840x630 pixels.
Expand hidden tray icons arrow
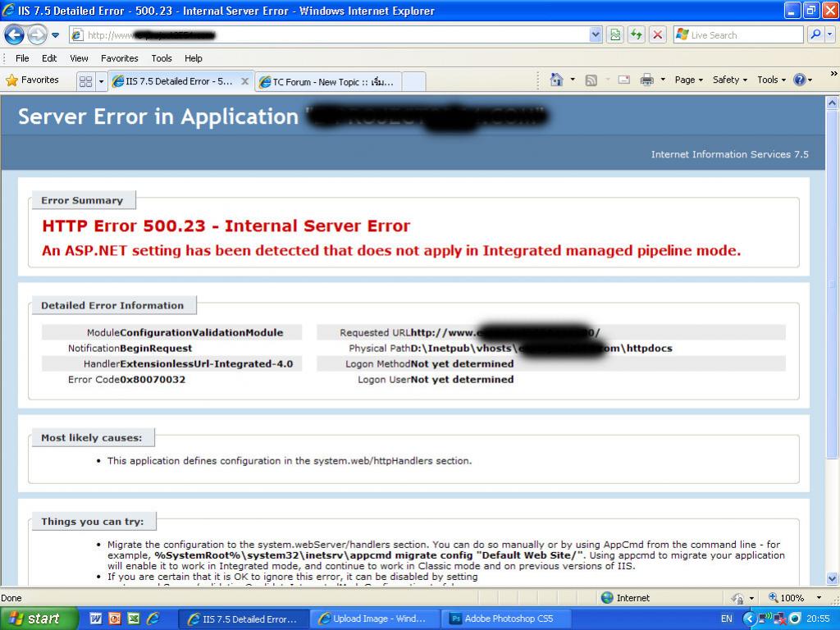pyautogui.click(x=749, y=619)
